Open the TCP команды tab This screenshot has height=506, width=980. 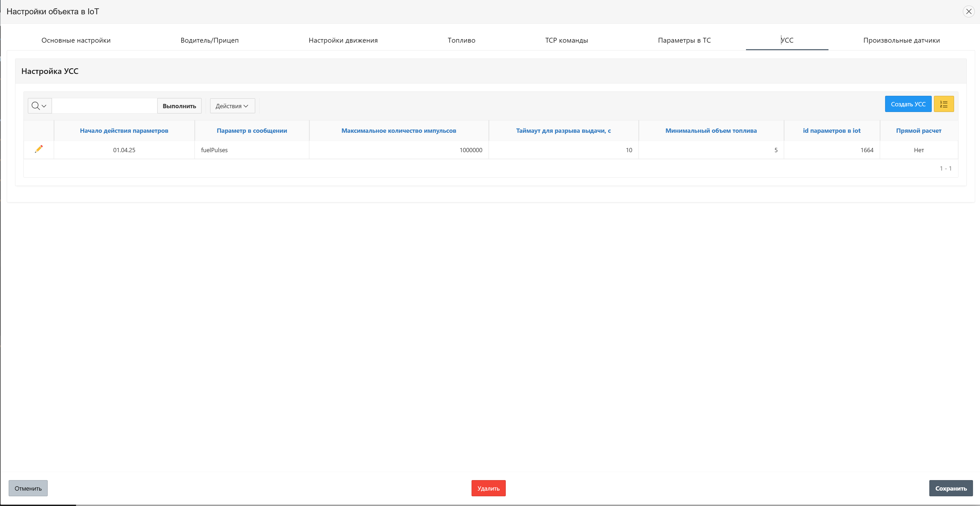point(566,40)
